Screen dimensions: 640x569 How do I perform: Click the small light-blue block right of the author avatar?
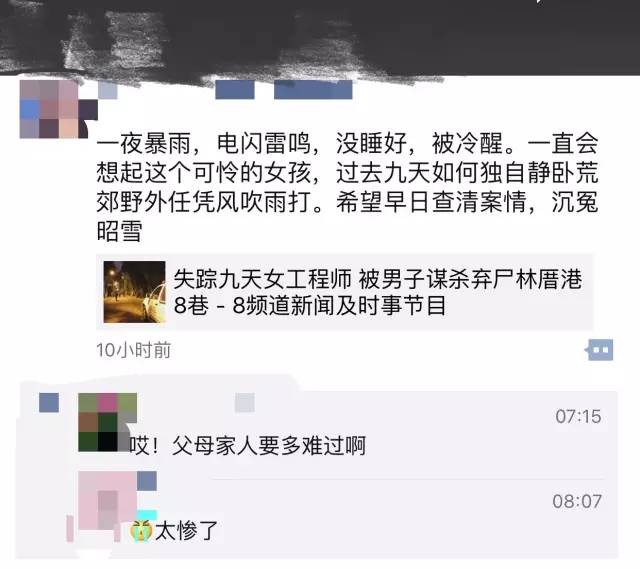[x=107, y=90]
